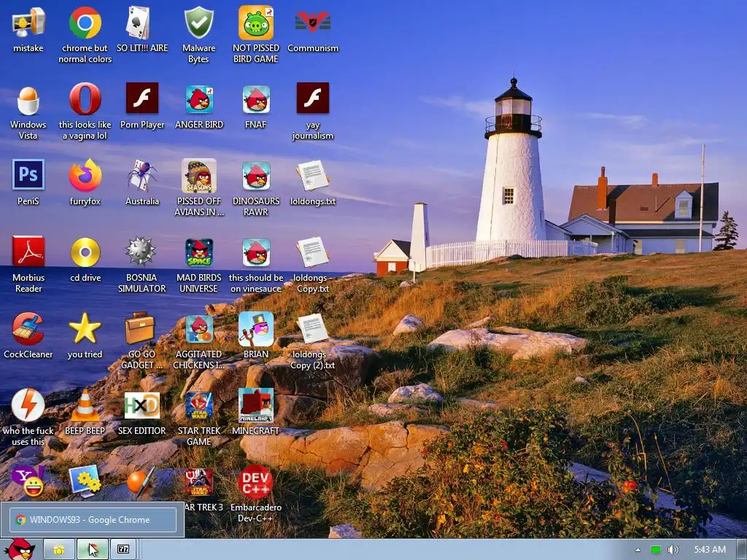747x560 pixels.
Task: Click the 5:43 AM taskbar clock
Action: click(710, 550)
